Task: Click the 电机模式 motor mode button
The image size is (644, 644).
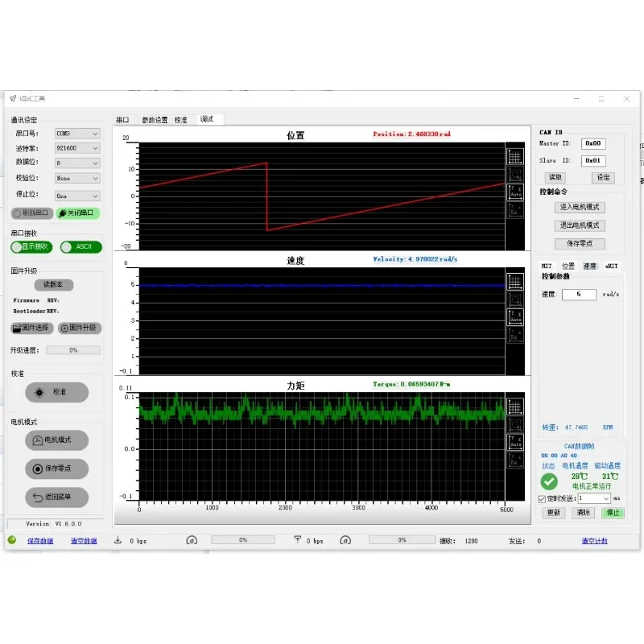Action: [x=56, y=440]
